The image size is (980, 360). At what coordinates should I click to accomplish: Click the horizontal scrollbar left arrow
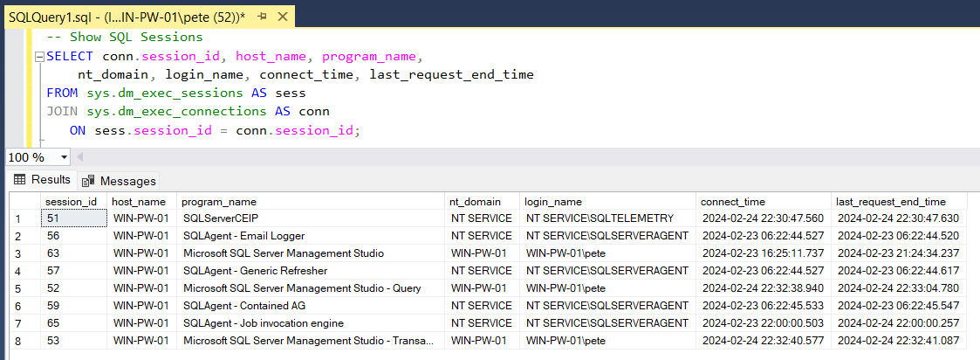80,157
